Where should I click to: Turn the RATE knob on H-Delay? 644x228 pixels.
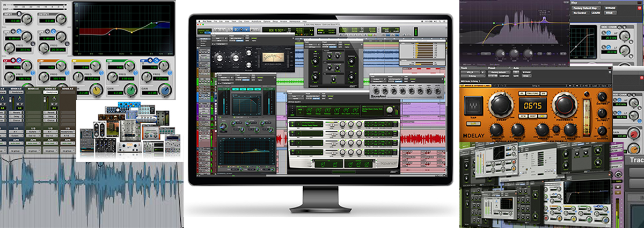coord(518,130)
